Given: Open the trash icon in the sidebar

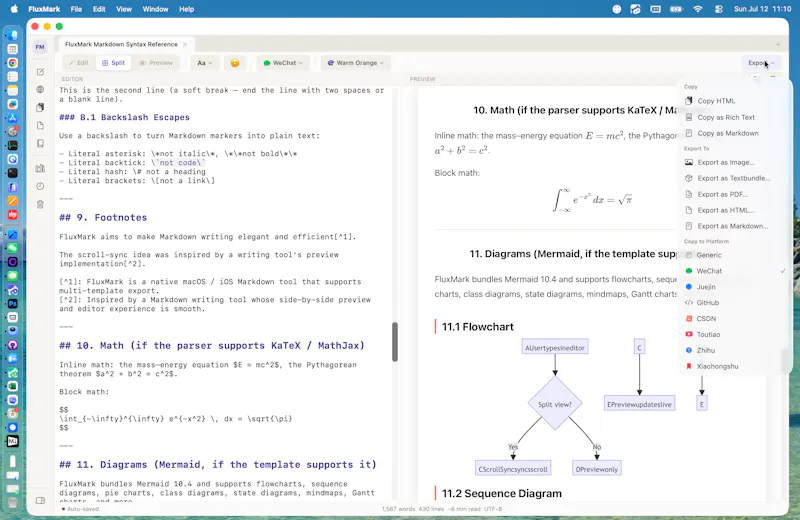Looking at the screenshot, I should point(40,204).
